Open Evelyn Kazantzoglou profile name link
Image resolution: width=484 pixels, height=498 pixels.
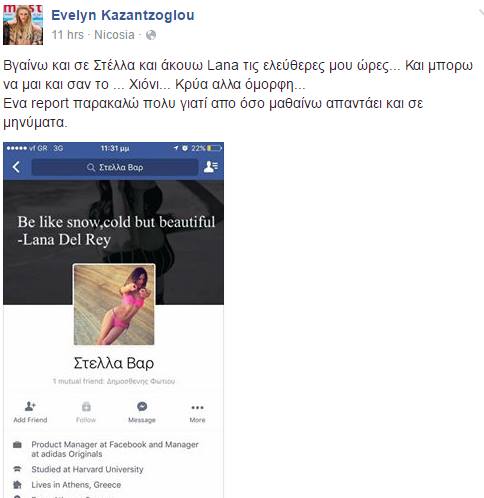click(x=123, y=15)
